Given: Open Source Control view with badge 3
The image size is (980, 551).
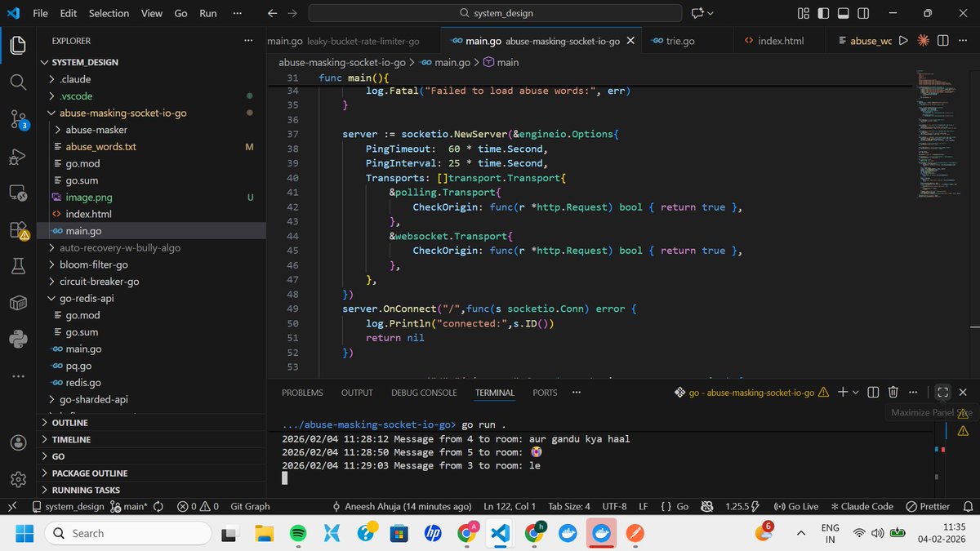Looking at the screenshot, I should coord(19,120).
